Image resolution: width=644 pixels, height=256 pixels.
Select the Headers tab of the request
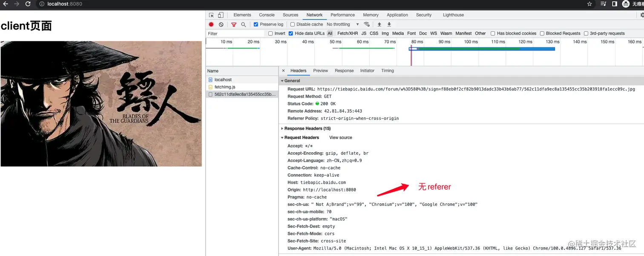[x=298, y=71]
